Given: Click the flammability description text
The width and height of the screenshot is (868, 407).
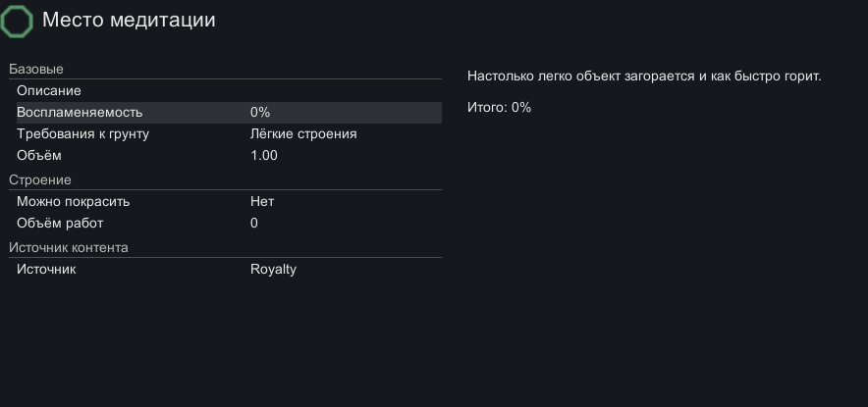Looking at the screenshot, I should (644, 76).
